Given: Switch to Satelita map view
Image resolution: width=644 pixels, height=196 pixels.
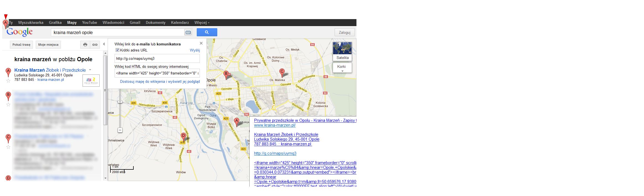Looking at the screenshot, I should pos(342,51).
